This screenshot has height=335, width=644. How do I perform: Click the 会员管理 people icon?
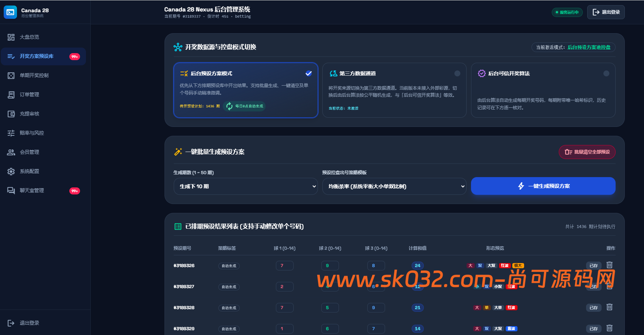coord(11,152)
